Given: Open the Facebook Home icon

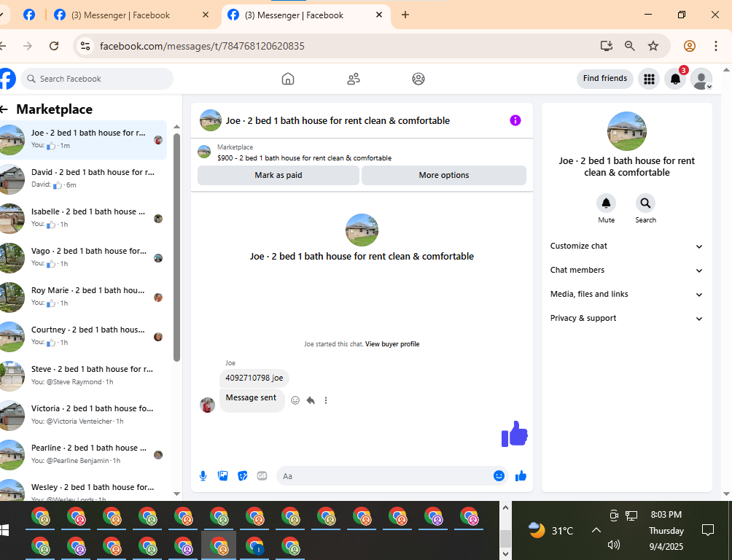Looking at the screenshot, I should [x=288, y=79].
